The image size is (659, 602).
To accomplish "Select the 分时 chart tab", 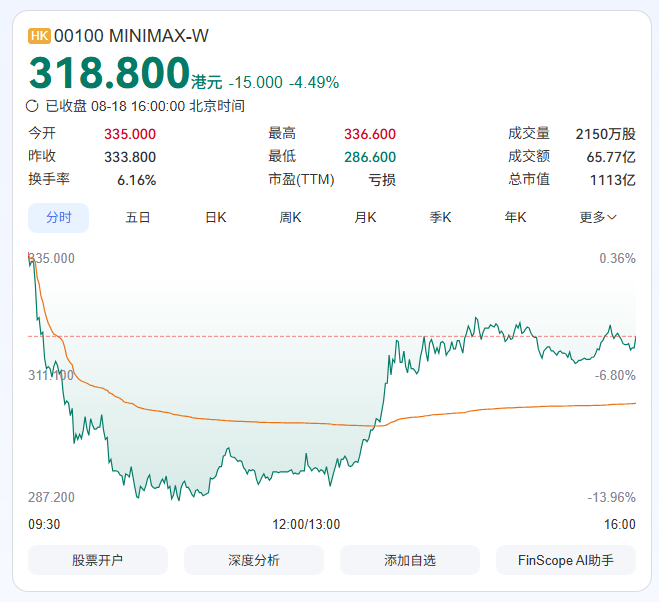I will point(58,218).
